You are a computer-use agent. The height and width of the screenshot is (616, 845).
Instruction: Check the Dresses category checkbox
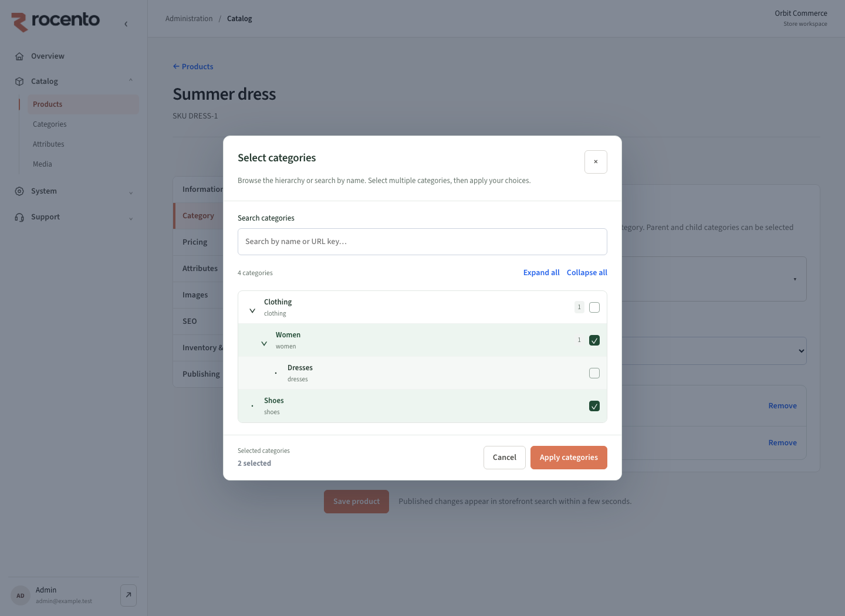(x=594, y=373)
